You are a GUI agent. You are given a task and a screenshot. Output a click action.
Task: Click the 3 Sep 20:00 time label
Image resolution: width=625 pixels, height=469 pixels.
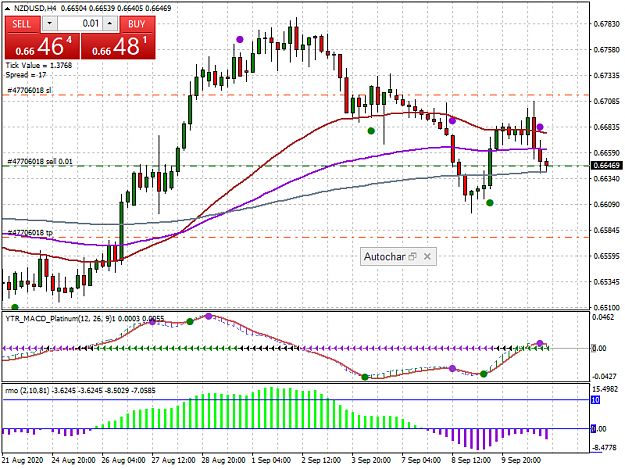(371, 460)
